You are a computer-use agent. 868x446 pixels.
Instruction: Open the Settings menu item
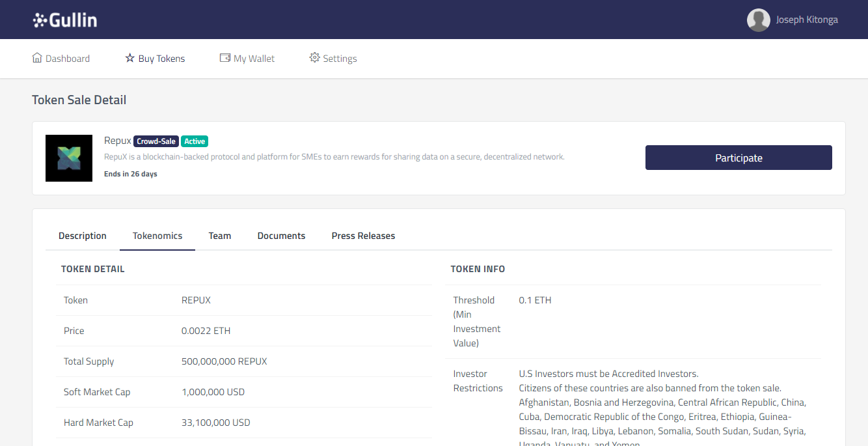point(333,59)
